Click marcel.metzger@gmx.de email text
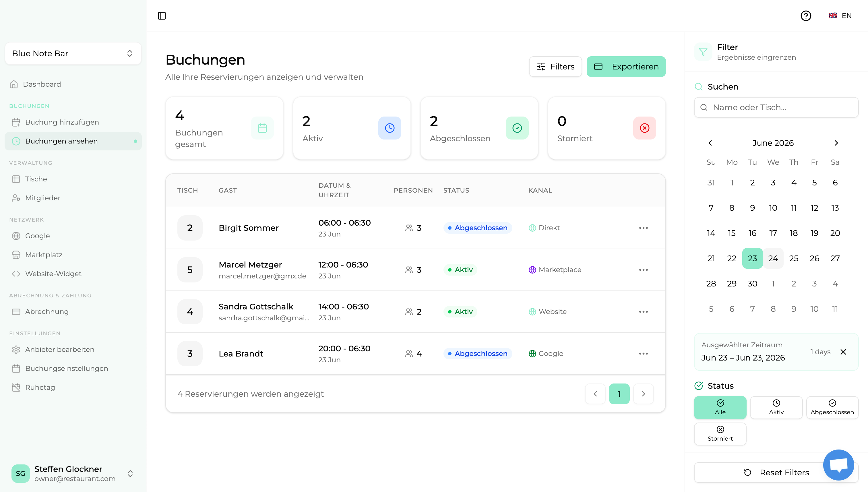This screenshot has width=868, height=492. pyautogui.click(x=262, y=276)
